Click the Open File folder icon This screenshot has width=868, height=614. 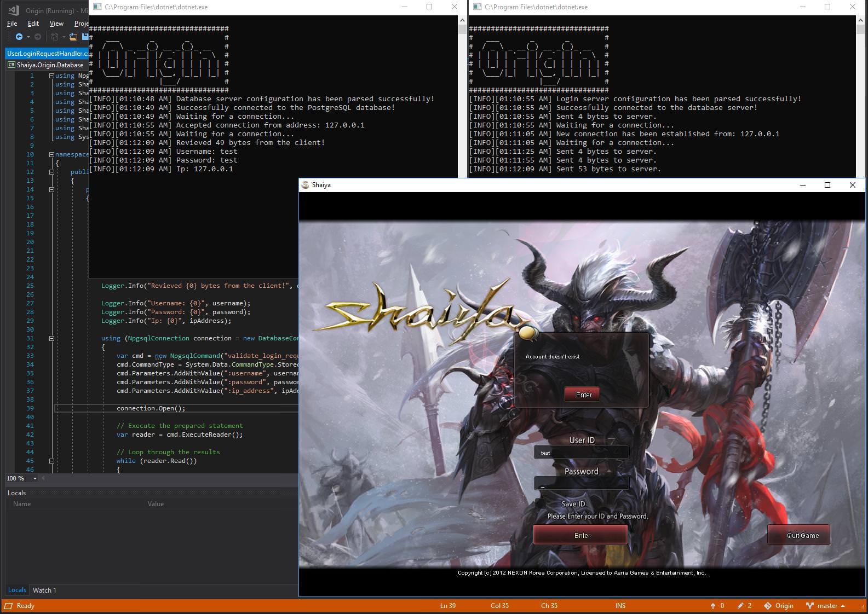73,37
